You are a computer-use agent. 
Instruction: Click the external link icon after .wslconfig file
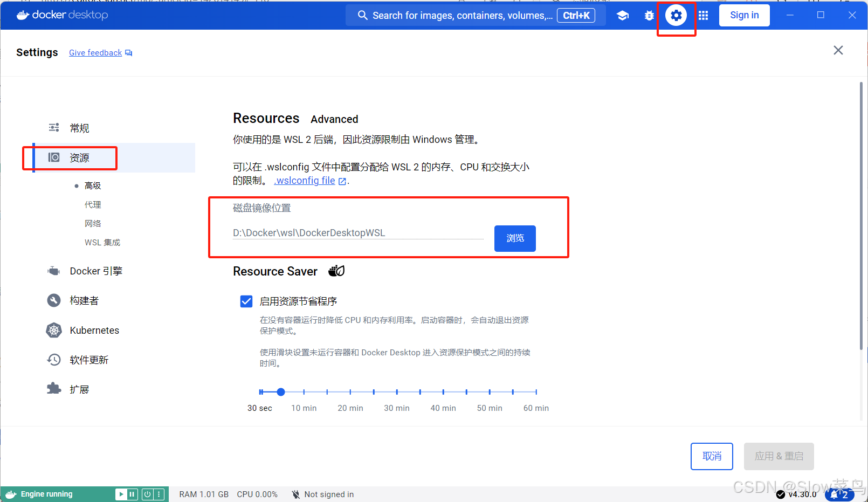342,182
